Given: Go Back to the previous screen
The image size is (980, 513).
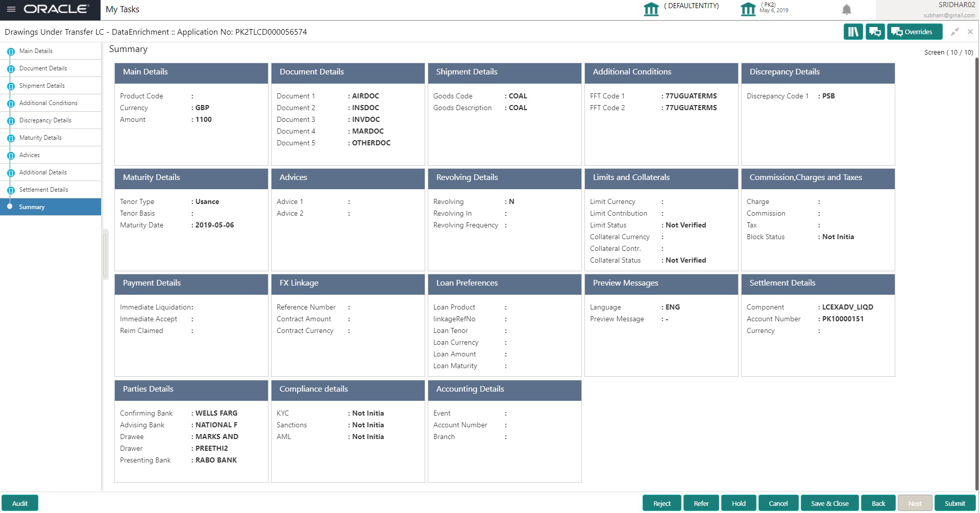Looking at the screenshot, I should [878, 503].
